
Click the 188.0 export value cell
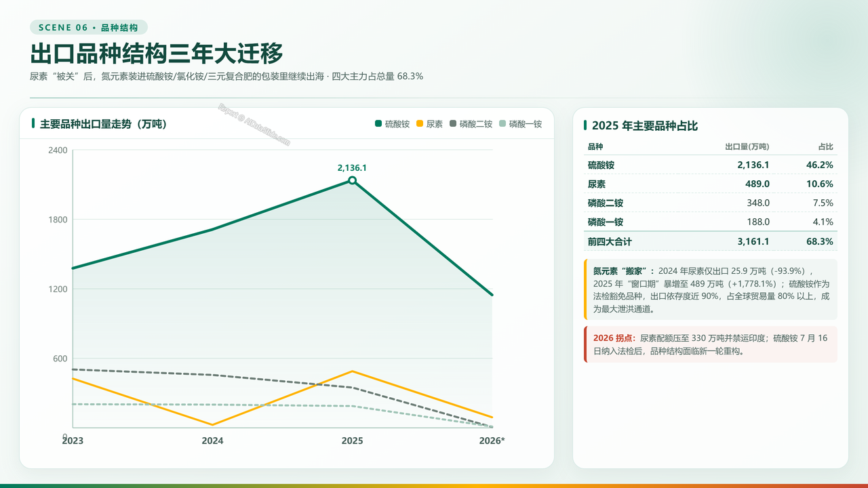coord(758,222)
